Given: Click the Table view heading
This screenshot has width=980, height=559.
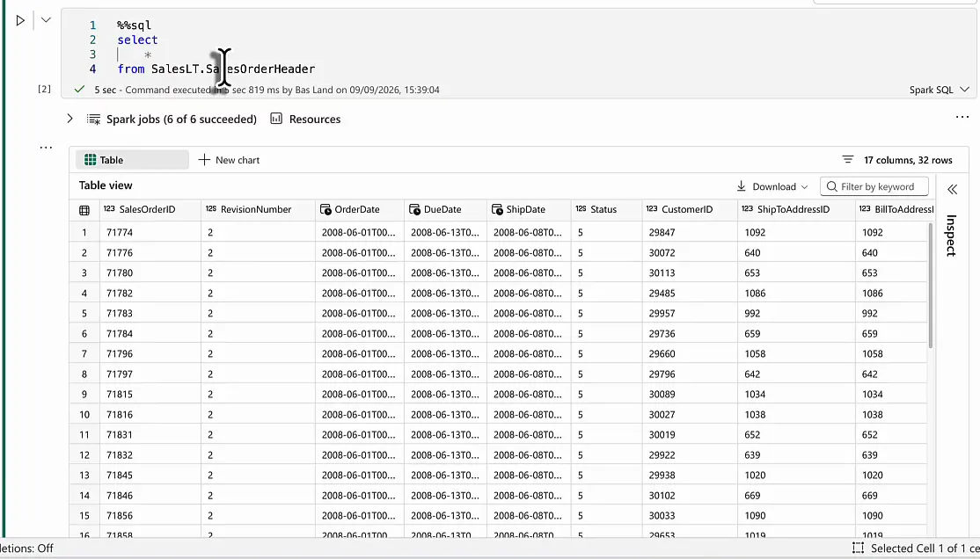Looking at the screenshot, I should 106,185.
